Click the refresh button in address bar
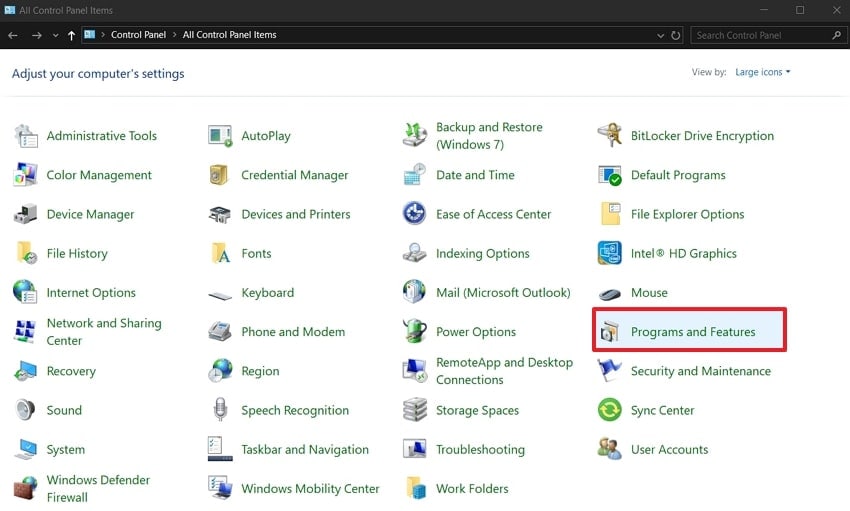The image size is (850, 511). (676, 35)
